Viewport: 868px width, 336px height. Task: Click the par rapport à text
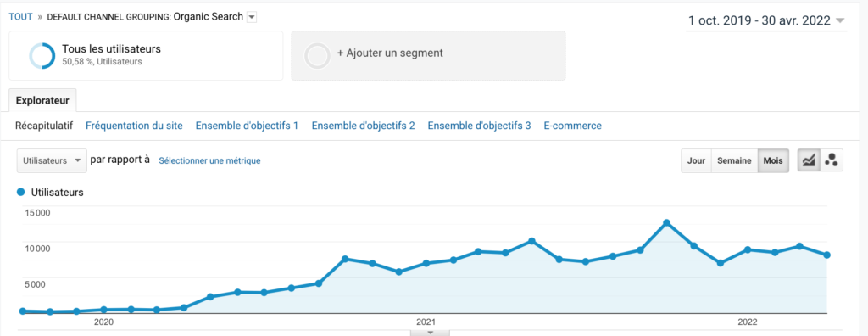coord(120,160)
